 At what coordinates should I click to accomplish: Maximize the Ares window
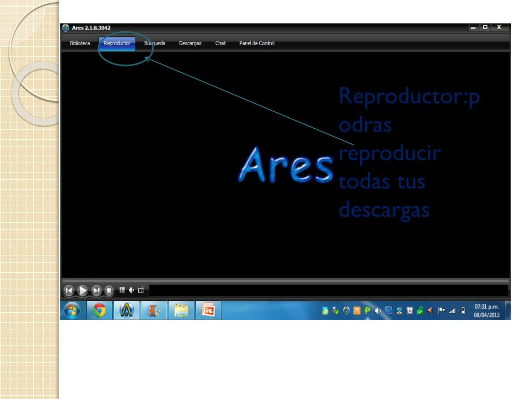(485, 27)
